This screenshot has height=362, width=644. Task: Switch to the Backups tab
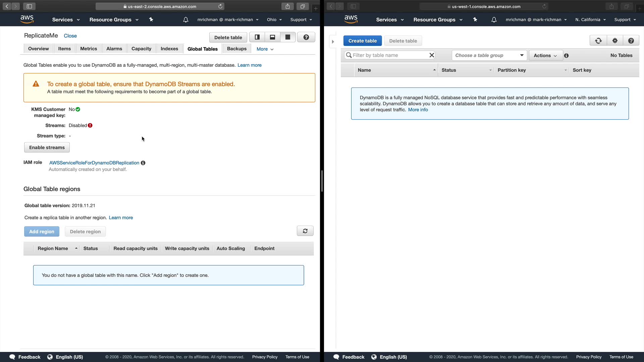pos(236,49)
